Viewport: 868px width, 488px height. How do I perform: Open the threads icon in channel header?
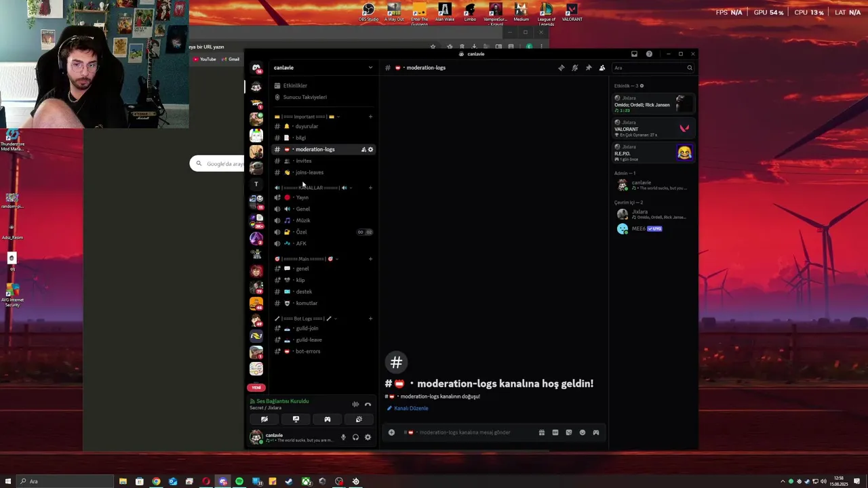[561, 68]
